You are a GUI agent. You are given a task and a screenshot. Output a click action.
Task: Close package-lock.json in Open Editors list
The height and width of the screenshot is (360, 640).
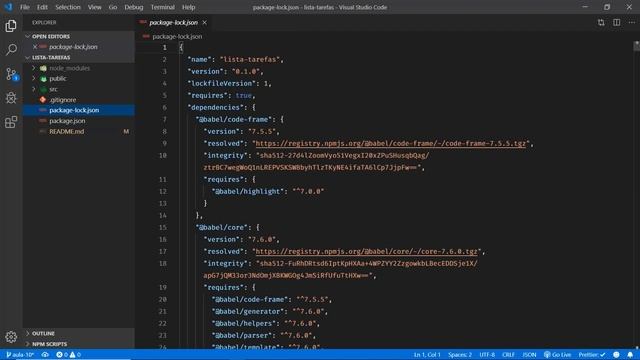pyautogui.click(x=35, y=47)
